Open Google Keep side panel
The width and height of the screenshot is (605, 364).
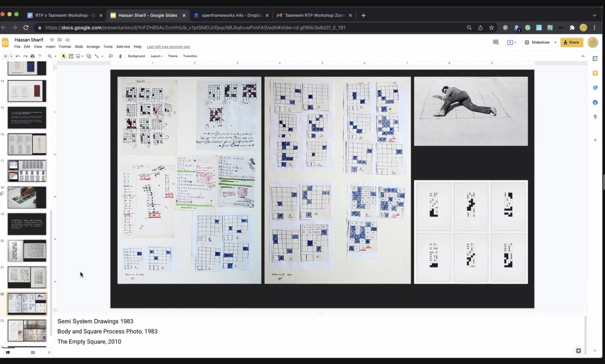coord(595,73)
